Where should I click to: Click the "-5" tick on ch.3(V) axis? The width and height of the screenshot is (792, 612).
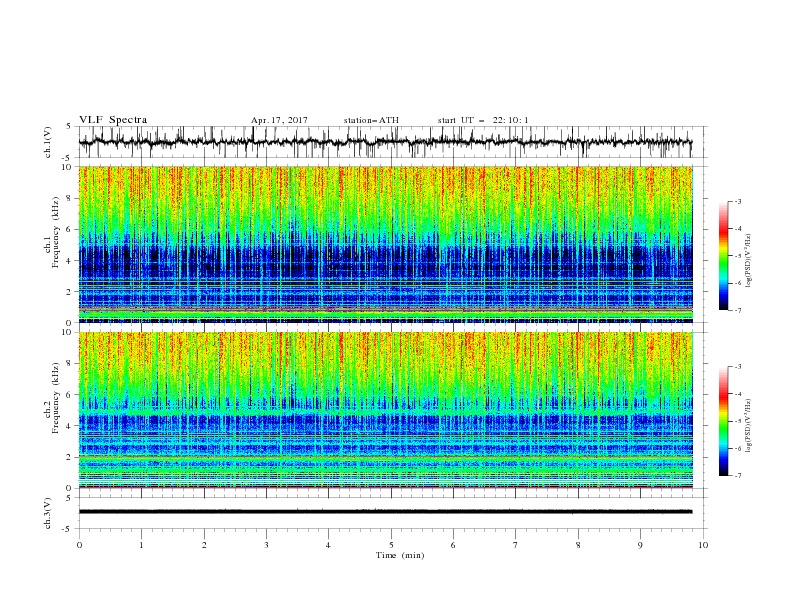click(x=68, y=529)
